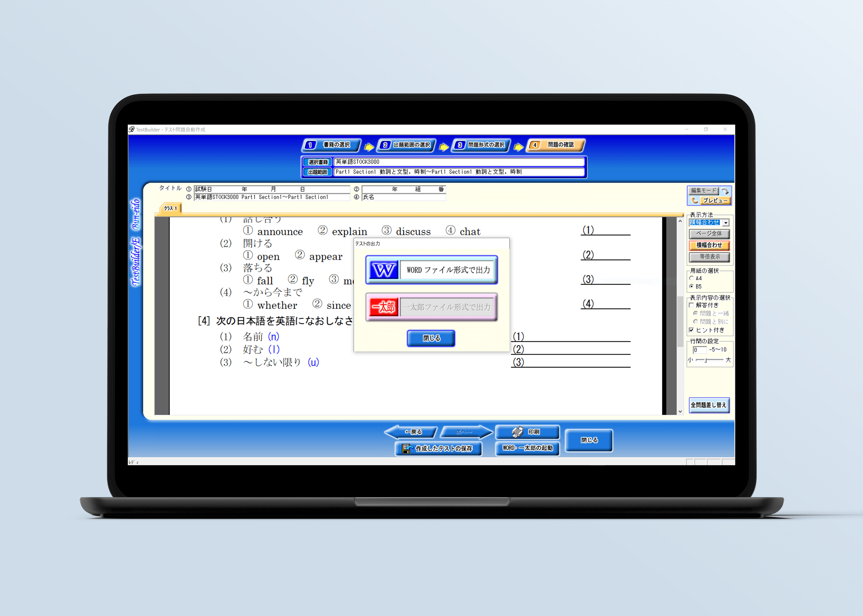Screen dimensions: 863x616
Task: Click 全問題差し替え button
Action: click(709, 405)
